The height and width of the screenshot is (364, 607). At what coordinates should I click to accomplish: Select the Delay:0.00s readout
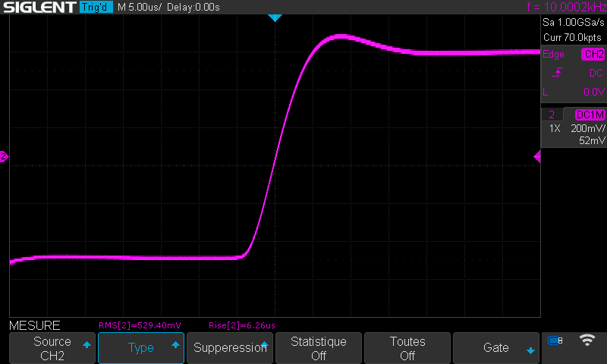(193, 7)
